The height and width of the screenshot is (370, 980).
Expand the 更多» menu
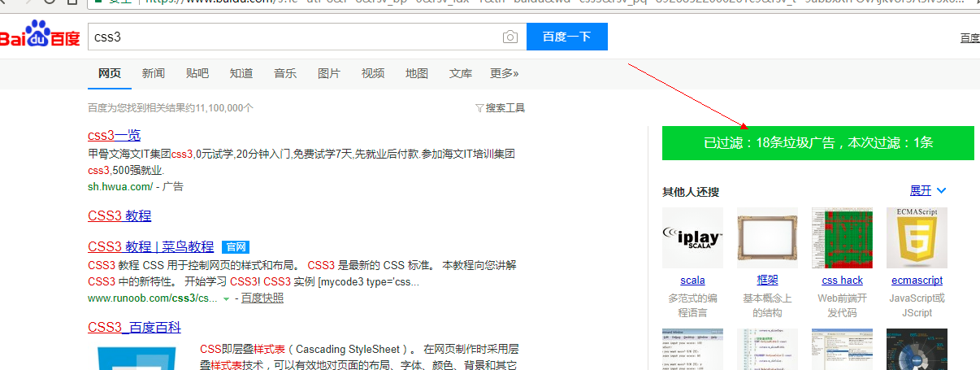click(505, 73)
